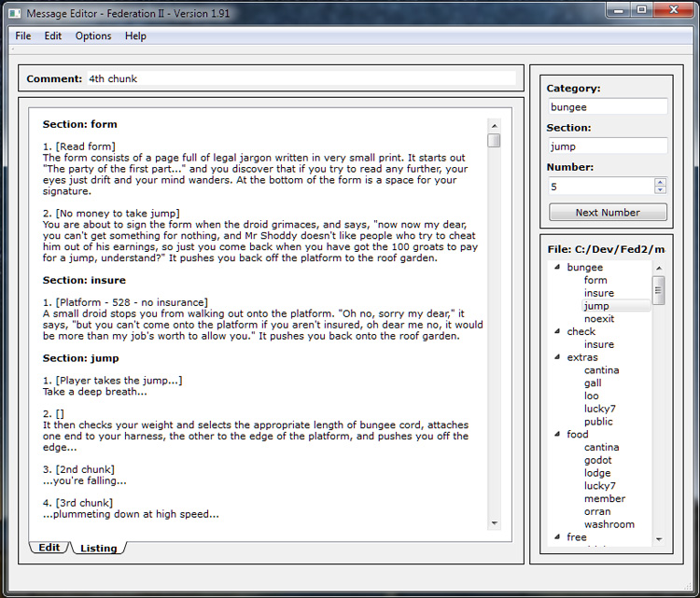Viewport: 700px width, 598px height.
Task: Select lodge item in file tree
Action: 597,473
